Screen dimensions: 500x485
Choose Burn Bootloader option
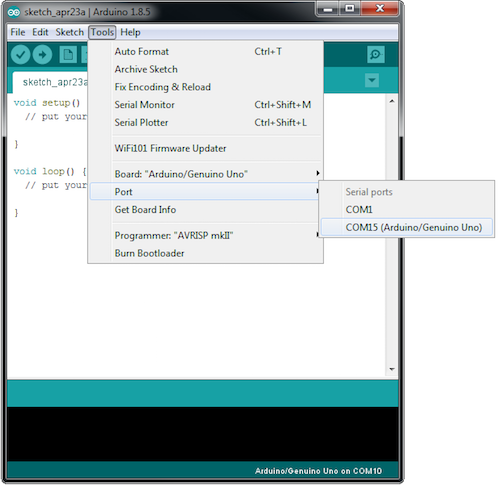coord(205,253)
